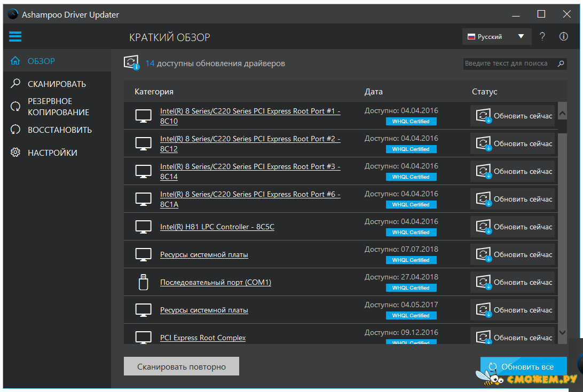Open the hamburger menu icon
The height and width of the screenshot is (392, 583).
tap(15, 36)
